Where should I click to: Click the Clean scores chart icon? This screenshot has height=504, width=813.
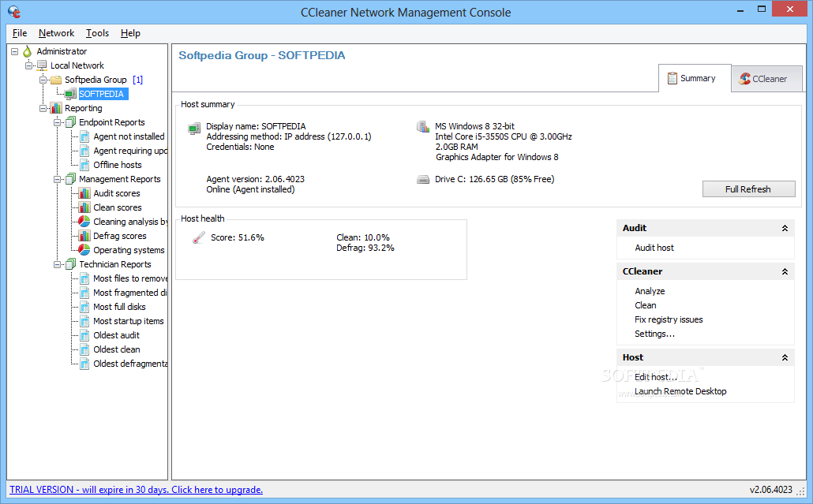point(84,207)
